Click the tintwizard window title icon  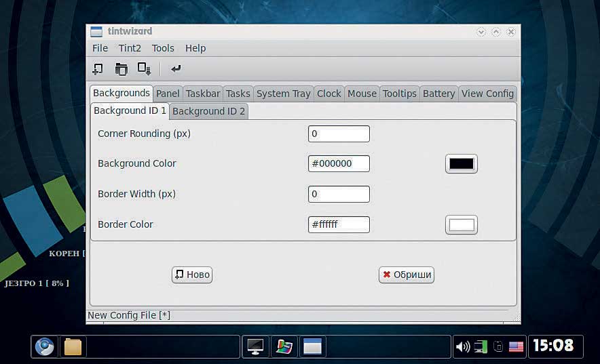(96, 31)
